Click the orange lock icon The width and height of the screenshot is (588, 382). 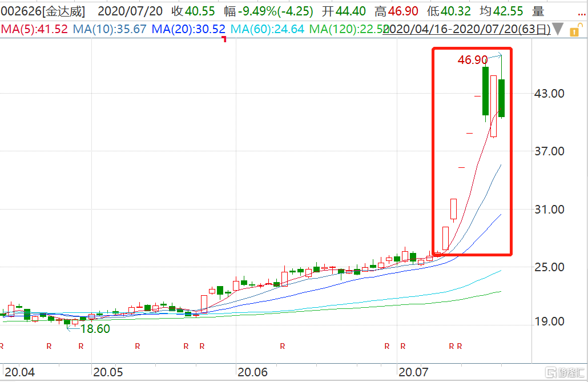click(577, 29)
